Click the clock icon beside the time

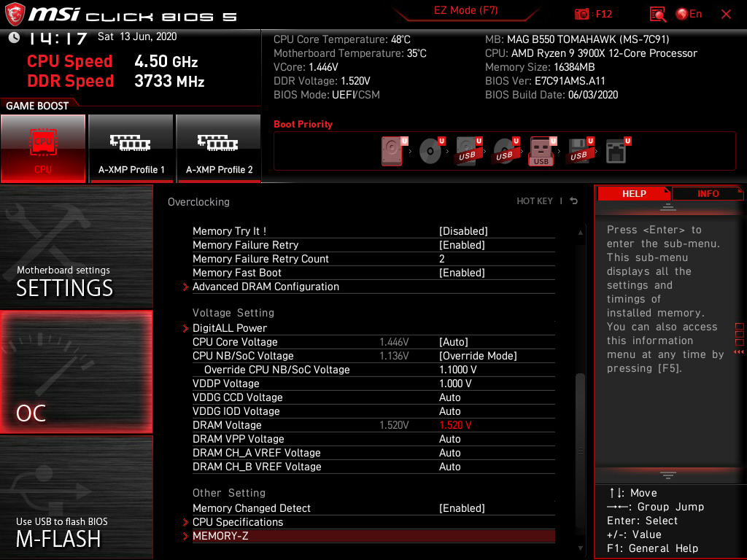point(14,37)
